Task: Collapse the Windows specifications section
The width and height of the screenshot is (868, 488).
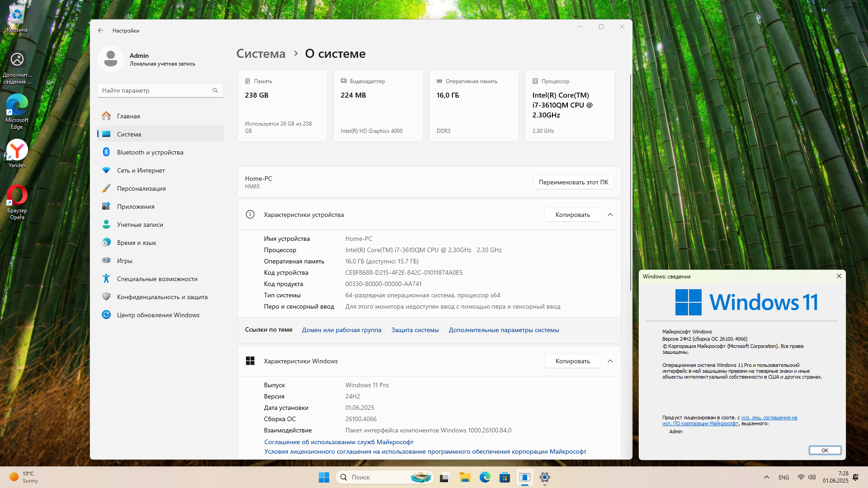Action: coord(610,361)
